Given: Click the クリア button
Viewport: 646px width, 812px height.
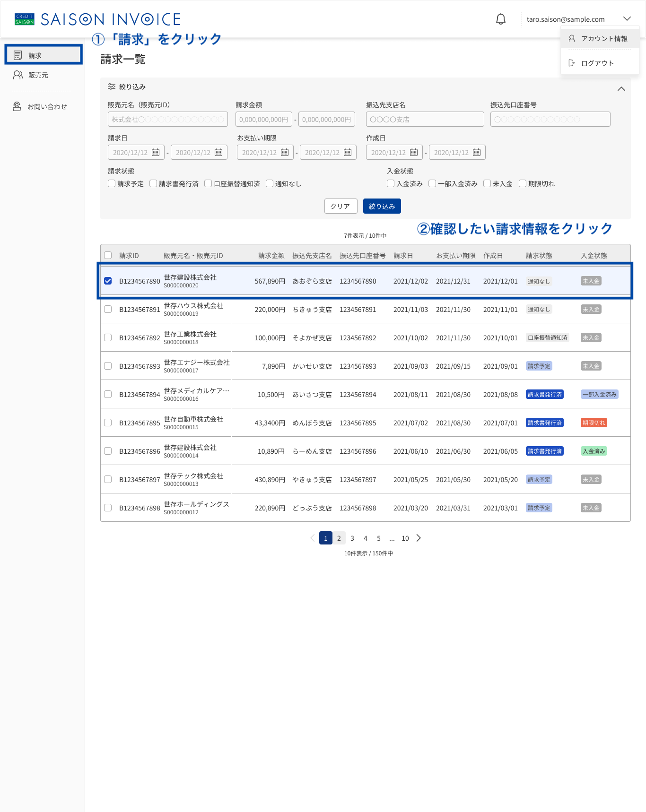Looking at the screenshot, I should 340,206.
